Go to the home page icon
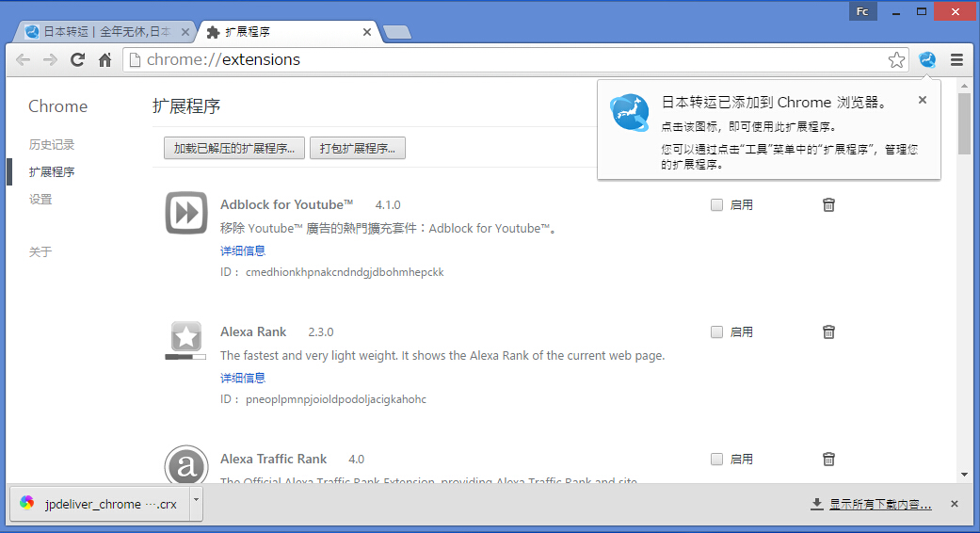 (105, 60)
